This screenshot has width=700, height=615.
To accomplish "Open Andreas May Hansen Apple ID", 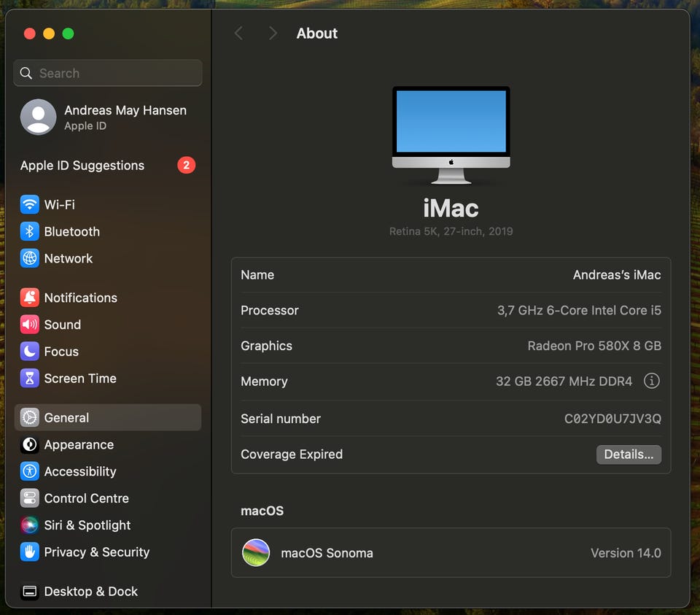I will (108, 117).
